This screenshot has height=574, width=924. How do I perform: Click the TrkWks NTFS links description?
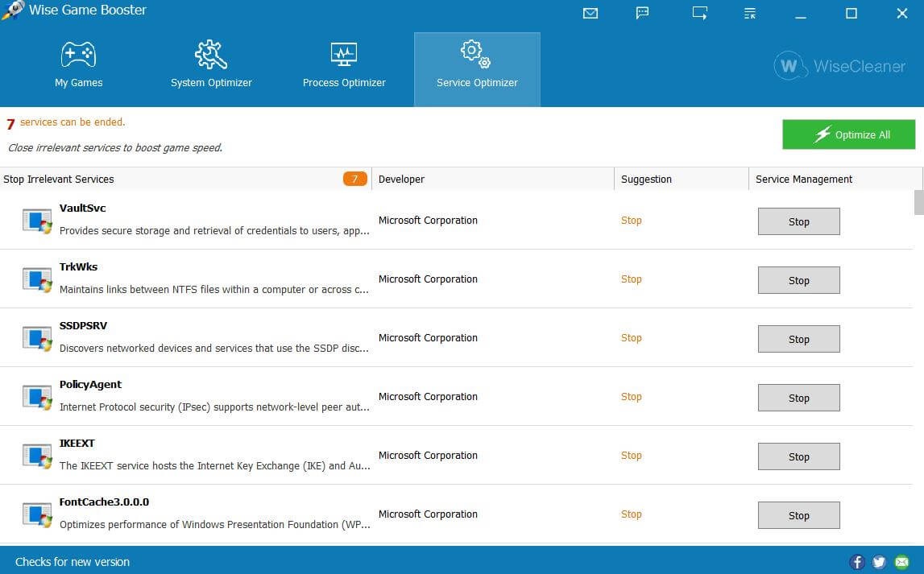(x=214, y=290)
